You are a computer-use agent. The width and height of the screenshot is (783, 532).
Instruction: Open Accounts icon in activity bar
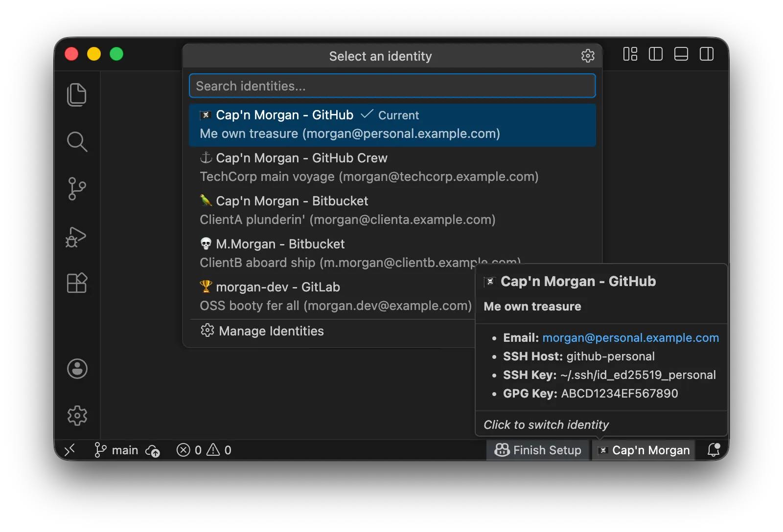click(77, 369)
